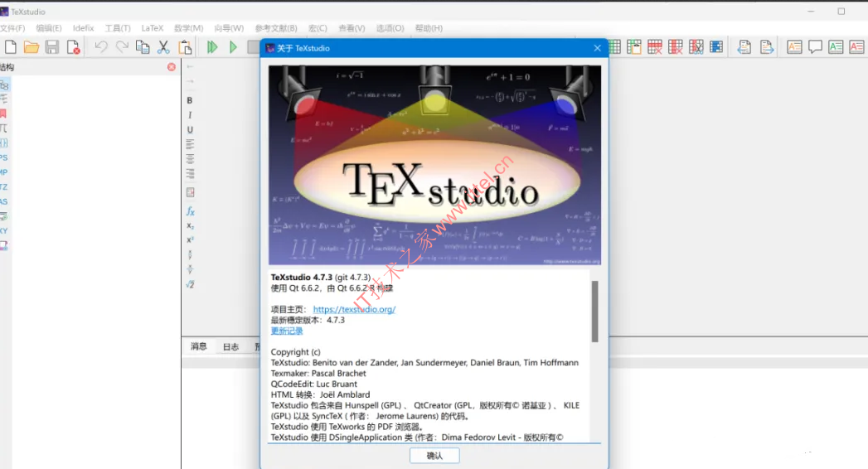868x469 pixels.
Task: Open the PS symbols sidebar tab
Action: [4, 157]
